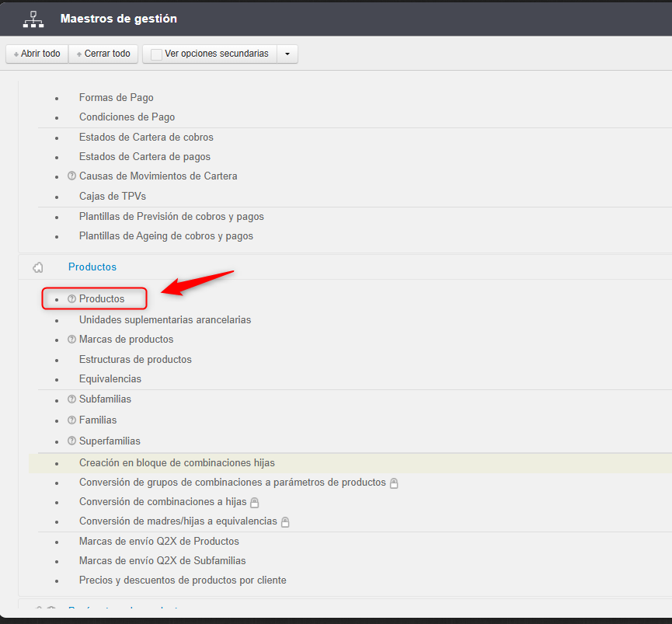This screenshot has height=624, width=672.
Task: Click lock icon beside Conversión de madres/hijas a equivalencias
Action: click(x=285, y=522)
